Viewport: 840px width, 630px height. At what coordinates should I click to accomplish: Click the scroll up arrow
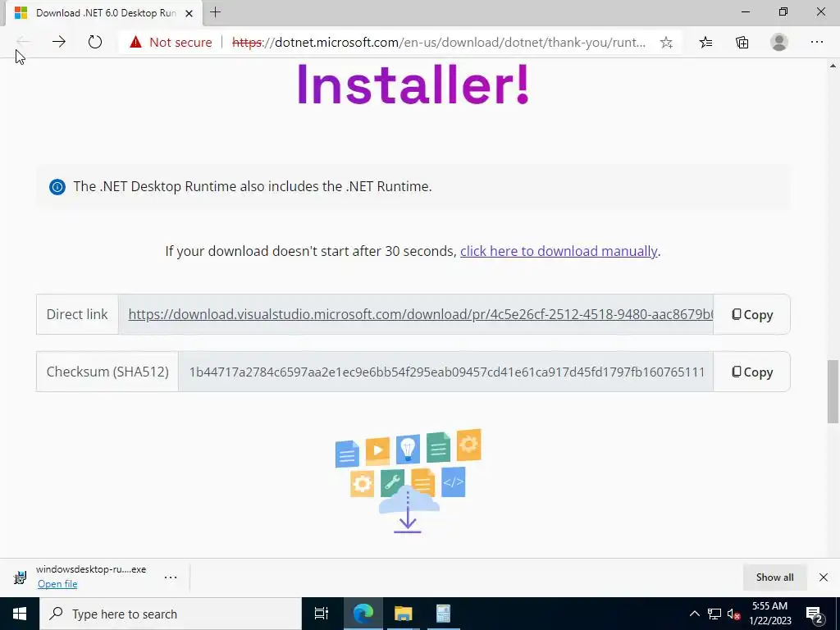tap(833, 66)
